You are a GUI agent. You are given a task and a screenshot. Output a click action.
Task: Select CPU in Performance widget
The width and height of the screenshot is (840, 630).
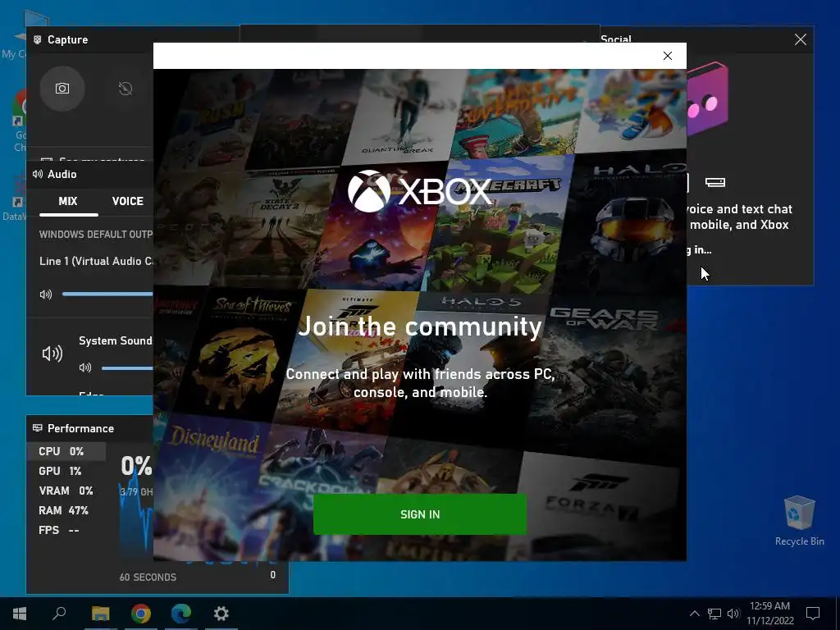(x=66, y=452)
